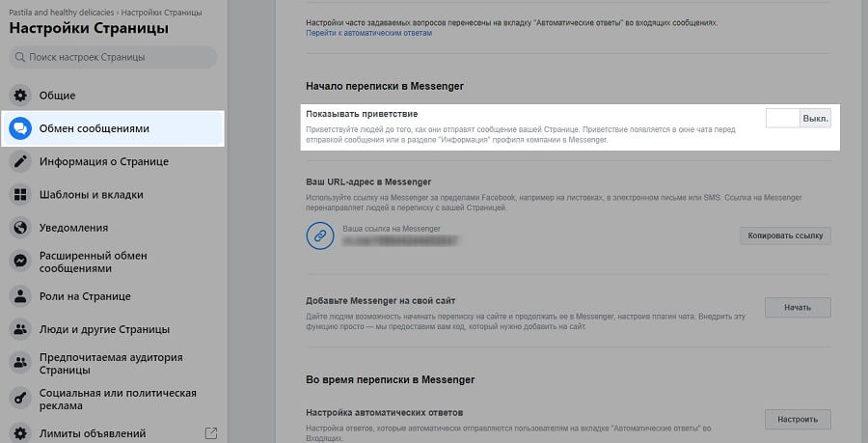Click the Ваша ссылка на Messenger label

pos(392,229)
